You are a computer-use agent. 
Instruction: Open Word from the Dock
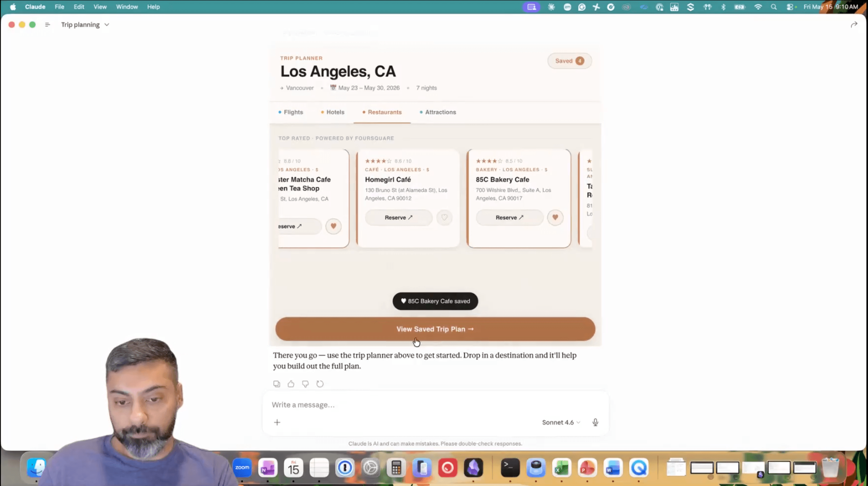(613, 468)
